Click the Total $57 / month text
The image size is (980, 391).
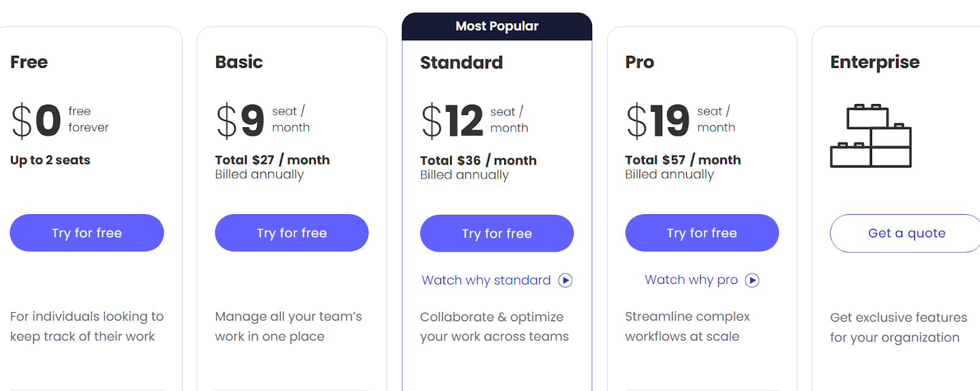(x=683, y=160)
